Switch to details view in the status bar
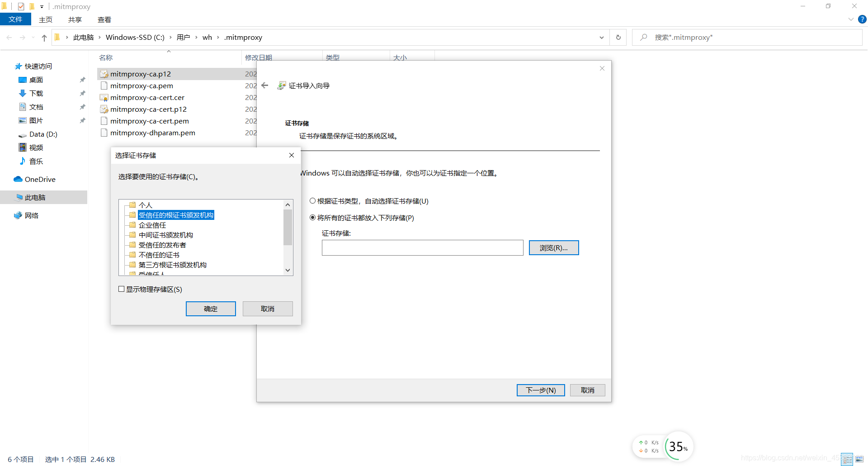The height and width of the screenshot is (466, 868). tap(847, 459)
